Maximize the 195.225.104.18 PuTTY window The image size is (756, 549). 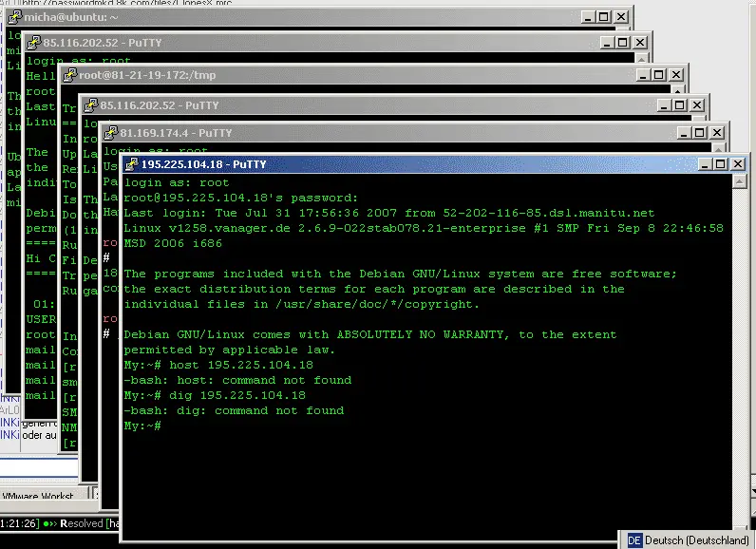coord(718,164)
